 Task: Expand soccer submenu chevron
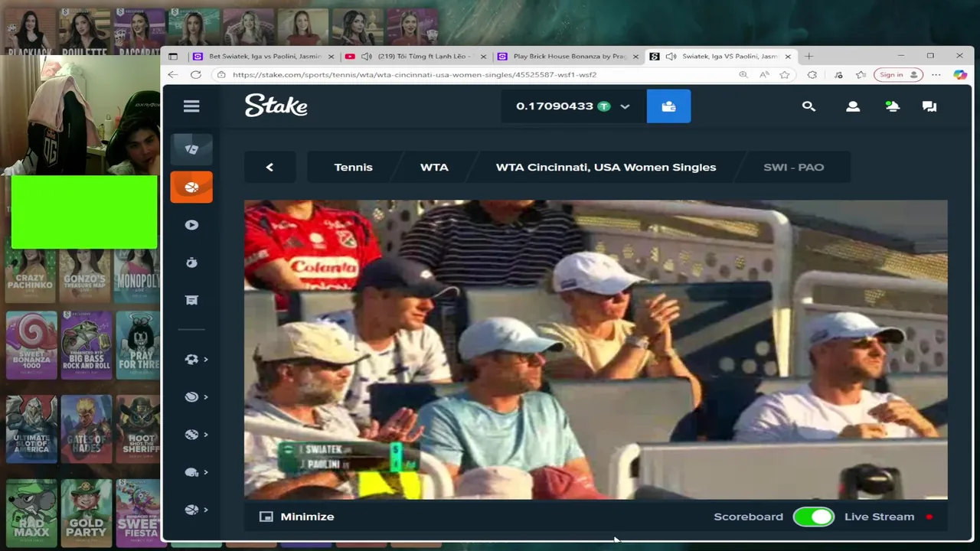point(205,359)
